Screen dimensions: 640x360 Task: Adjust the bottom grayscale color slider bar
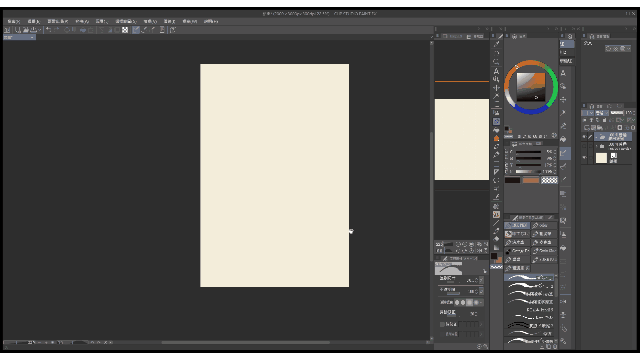point(529,172)
